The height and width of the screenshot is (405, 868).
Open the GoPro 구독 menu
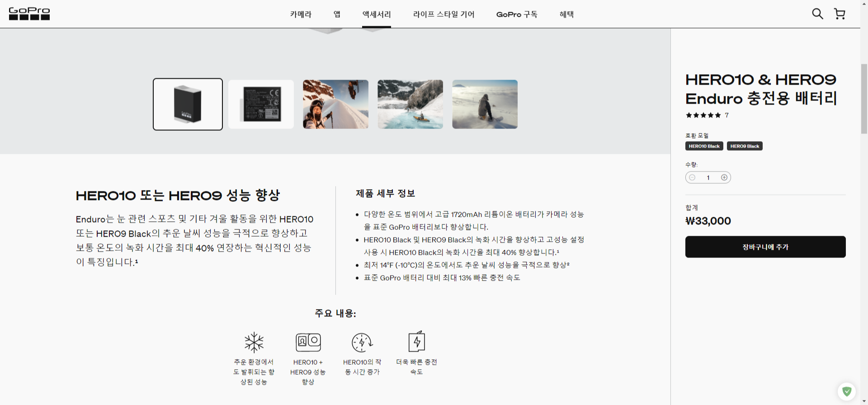click(517, 14)
